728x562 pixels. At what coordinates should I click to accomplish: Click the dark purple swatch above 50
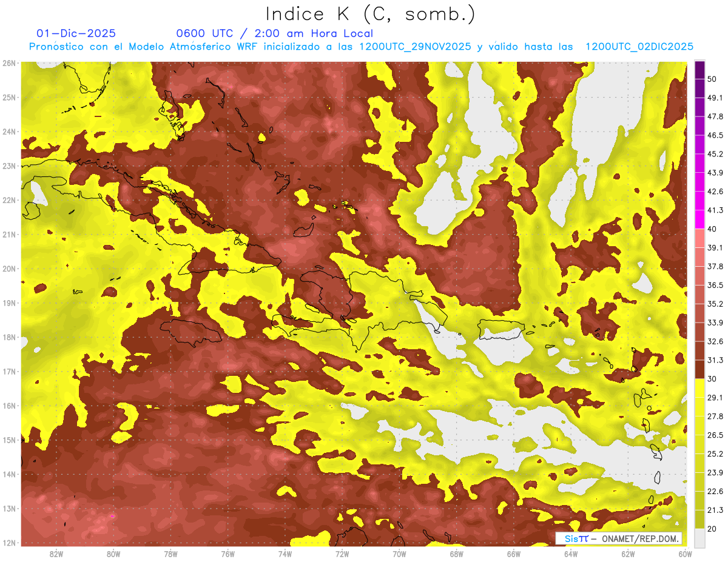[x=699, y=70]
